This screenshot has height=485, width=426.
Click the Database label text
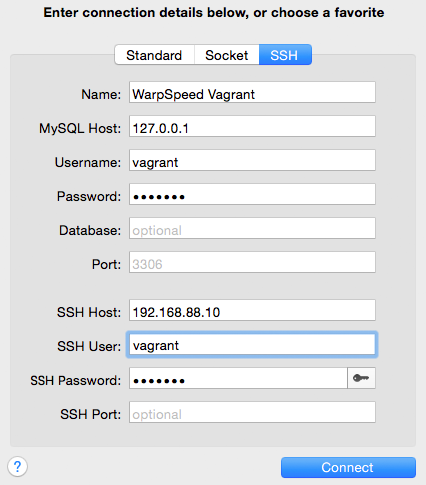90,230
